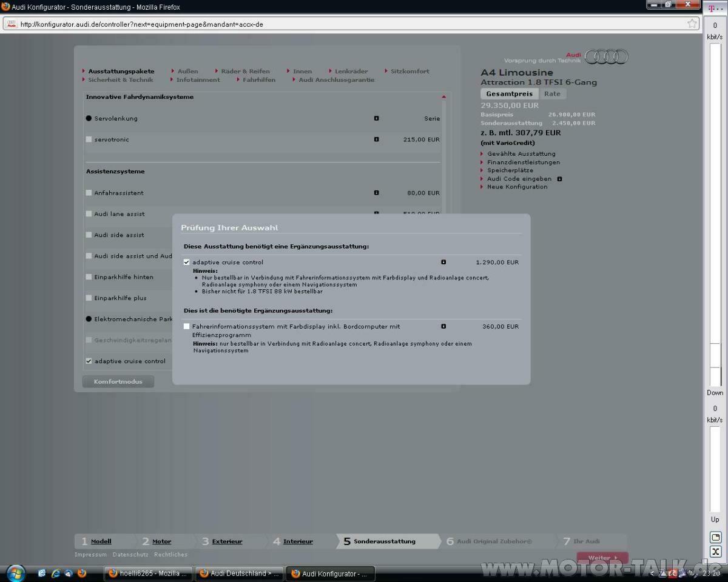Screen dimensions: 728x582
Task: Enable Einparkhilfe hinten checkbox
Action: [89, 277]
